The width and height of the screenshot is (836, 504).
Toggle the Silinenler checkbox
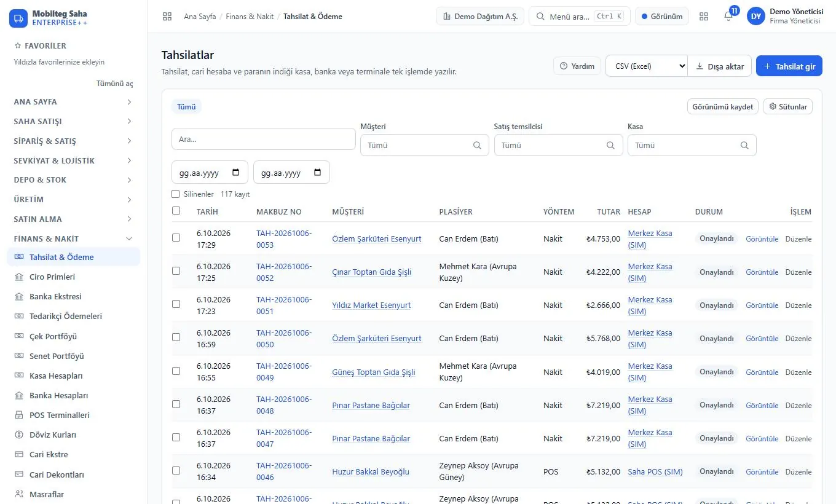[x=176, y=194]
